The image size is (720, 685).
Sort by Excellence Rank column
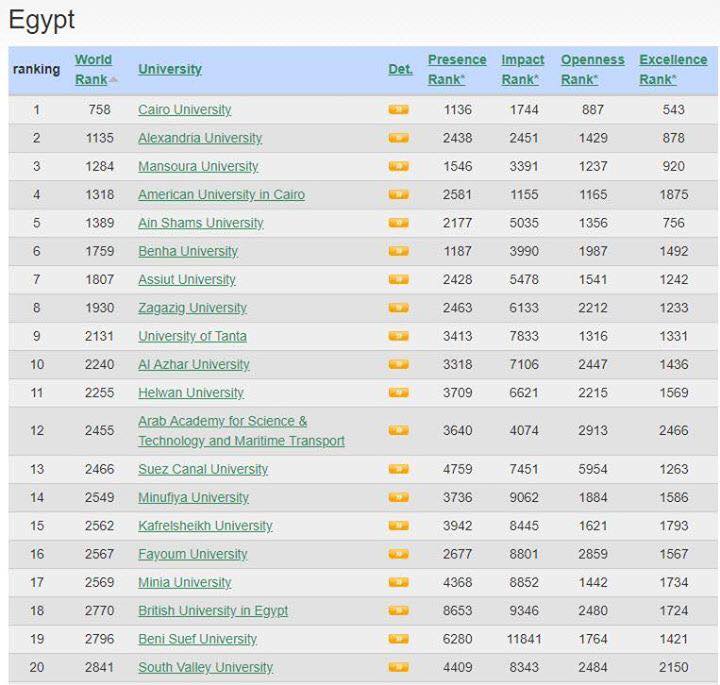[673, 69]
